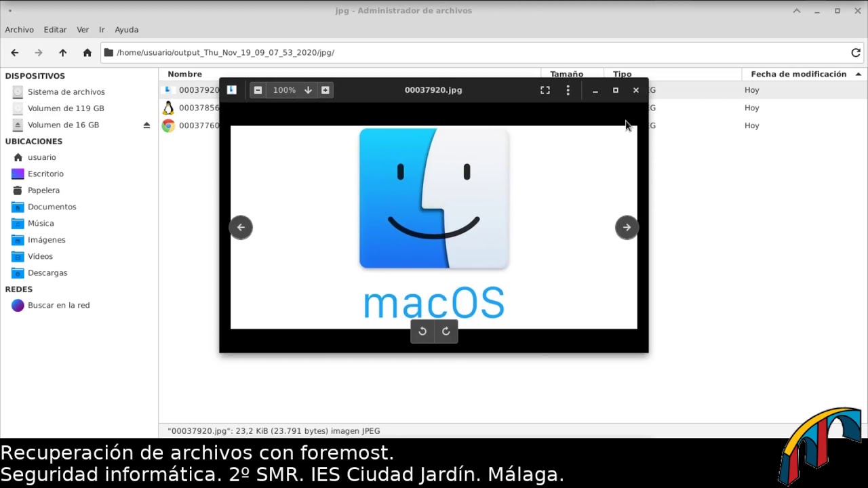The image size is (868, 488).
Task: Show the next image in the viewer
Action: (x=627, y=228)
